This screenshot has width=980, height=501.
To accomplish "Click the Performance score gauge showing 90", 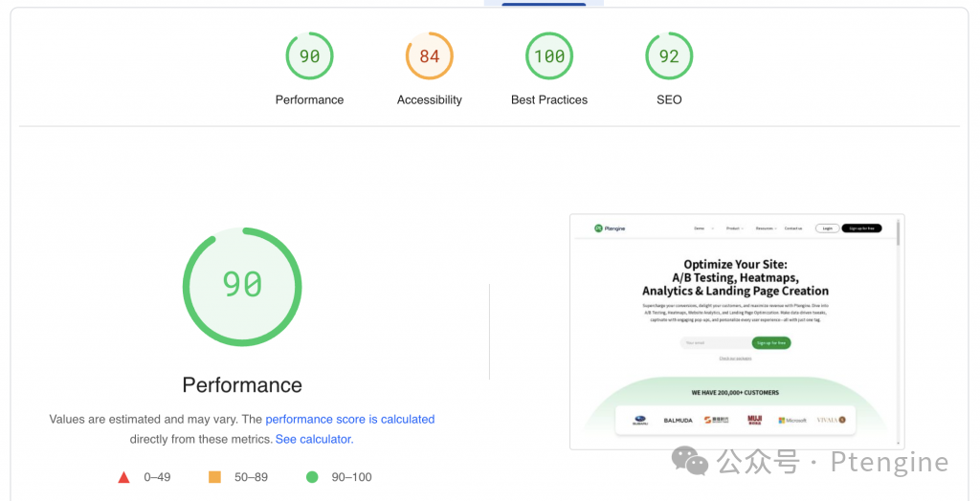I will point(309,56).
